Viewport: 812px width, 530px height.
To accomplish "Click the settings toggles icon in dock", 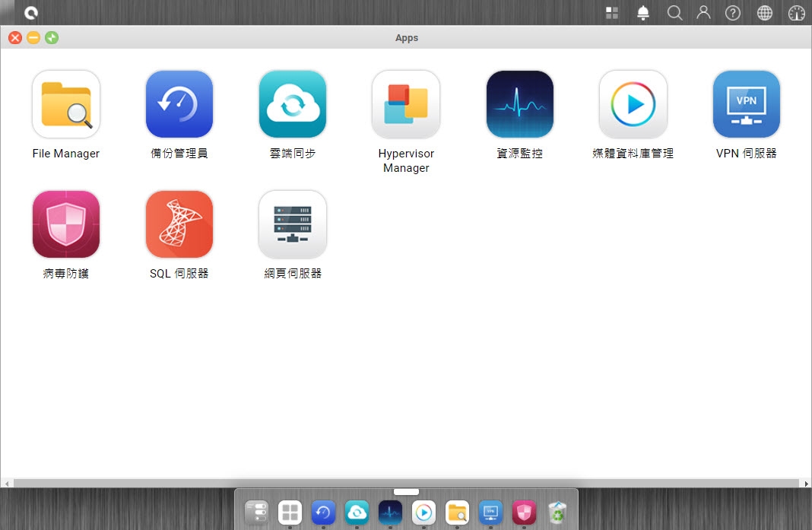I will [256, 513].
